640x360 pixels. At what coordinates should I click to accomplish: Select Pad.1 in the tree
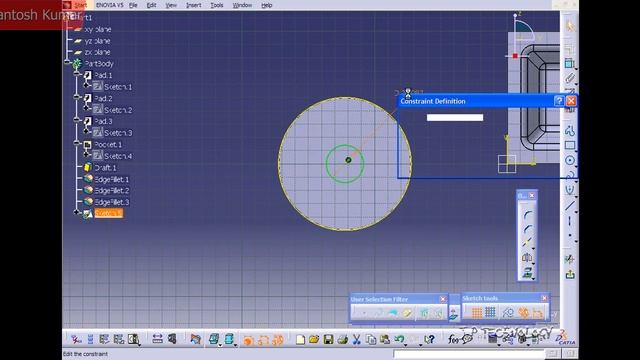click(x=103, y=76)
